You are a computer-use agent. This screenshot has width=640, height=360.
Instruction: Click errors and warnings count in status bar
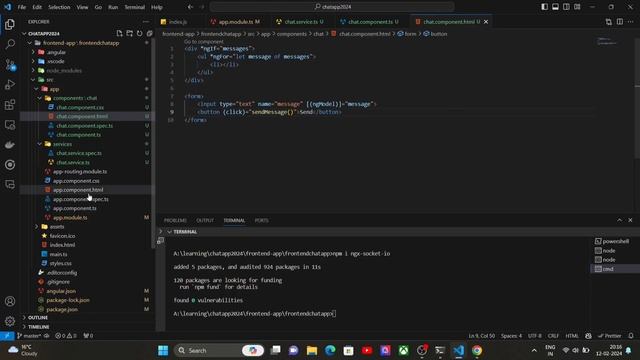click(x=66, y=336)
